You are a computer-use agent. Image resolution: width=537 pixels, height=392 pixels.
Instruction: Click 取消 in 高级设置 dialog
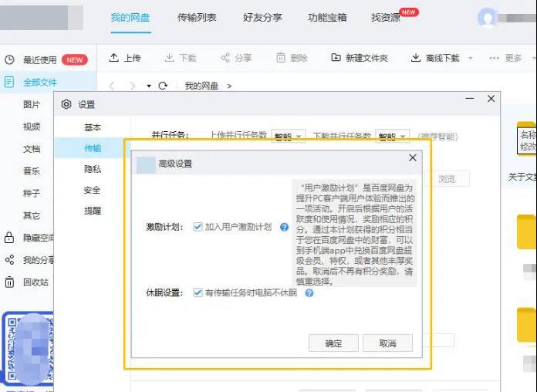tap(387, 343)
